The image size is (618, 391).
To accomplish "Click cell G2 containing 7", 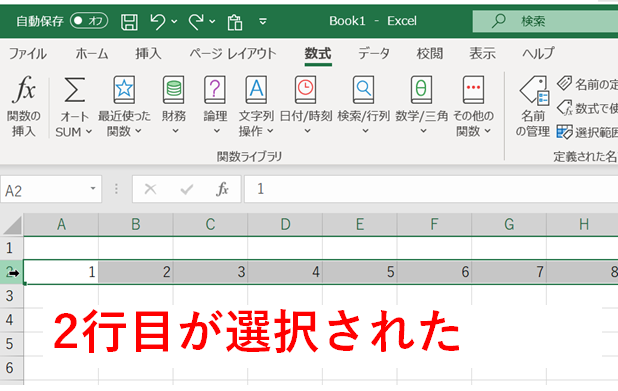I will tap(509, 272).
